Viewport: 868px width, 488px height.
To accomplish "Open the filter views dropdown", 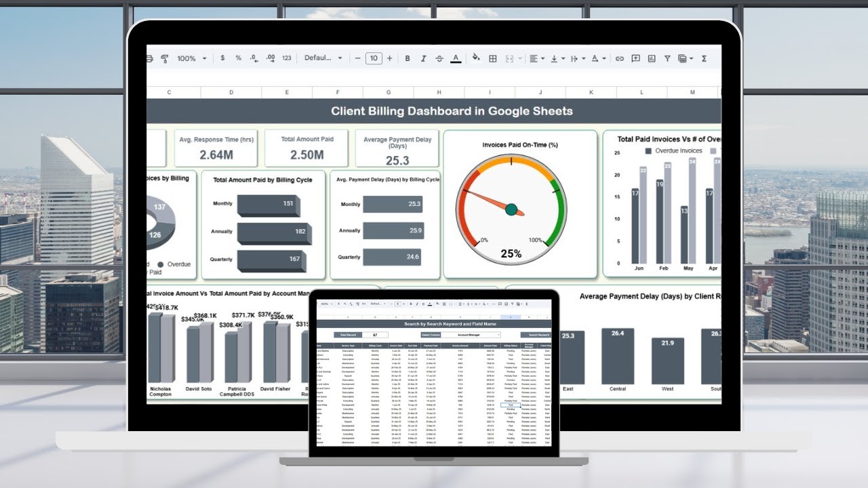I will tap(686, 58).
